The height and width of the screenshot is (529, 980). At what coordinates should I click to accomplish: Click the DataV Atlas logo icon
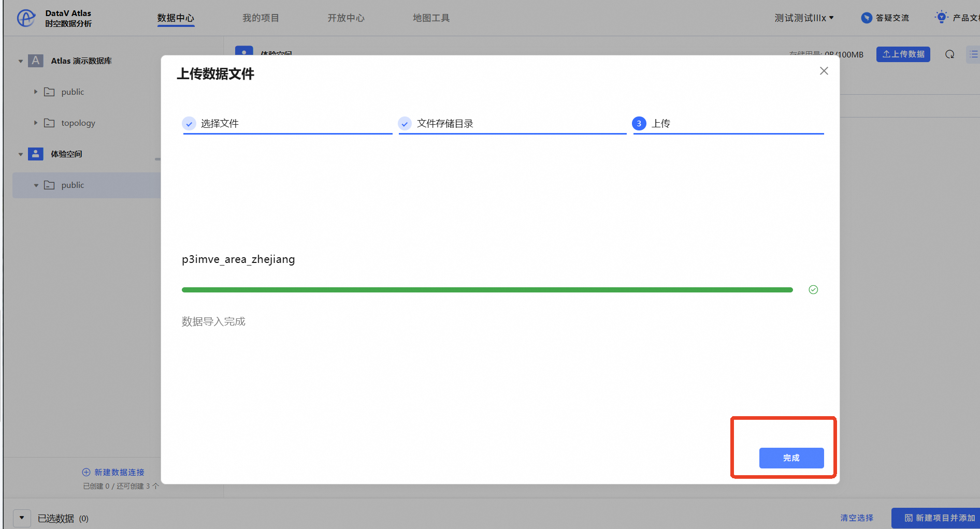(26, 18)
